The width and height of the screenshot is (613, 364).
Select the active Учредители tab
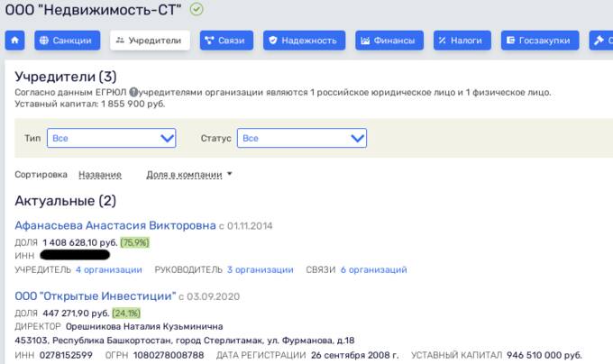click(x=150, y=41)
